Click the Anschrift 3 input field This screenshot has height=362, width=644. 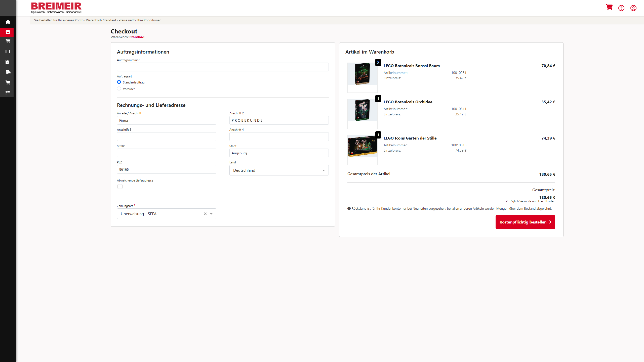coord(167,137)
